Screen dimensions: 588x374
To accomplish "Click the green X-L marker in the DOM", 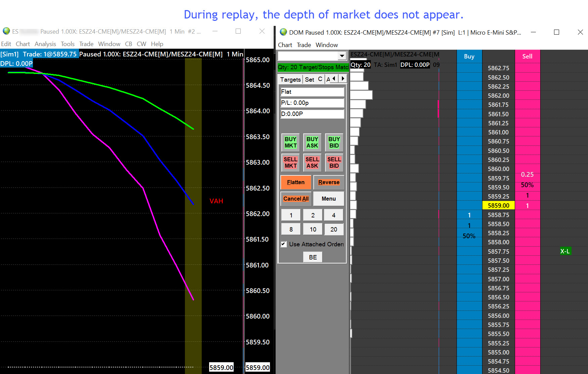I will click(565, 251).
